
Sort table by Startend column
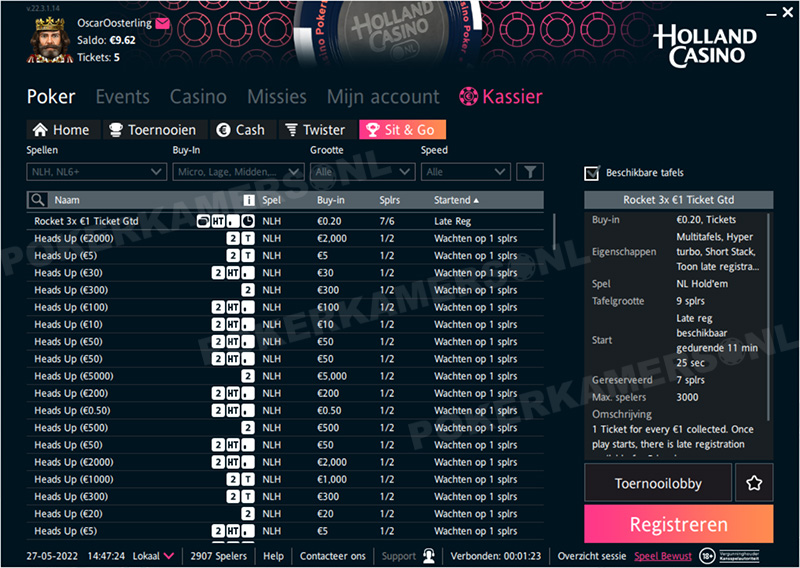click(x=456, y=200)
